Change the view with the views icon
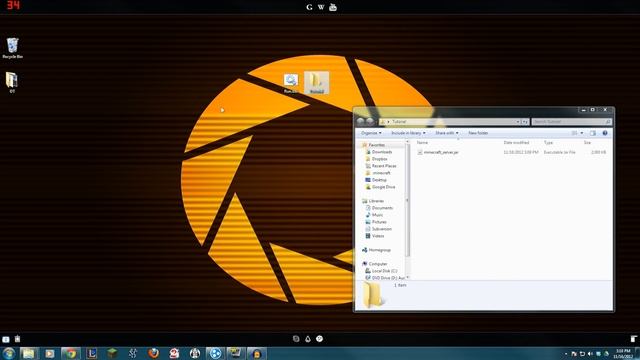This screenshot has width=640, height=360. (x=574, y=133)
